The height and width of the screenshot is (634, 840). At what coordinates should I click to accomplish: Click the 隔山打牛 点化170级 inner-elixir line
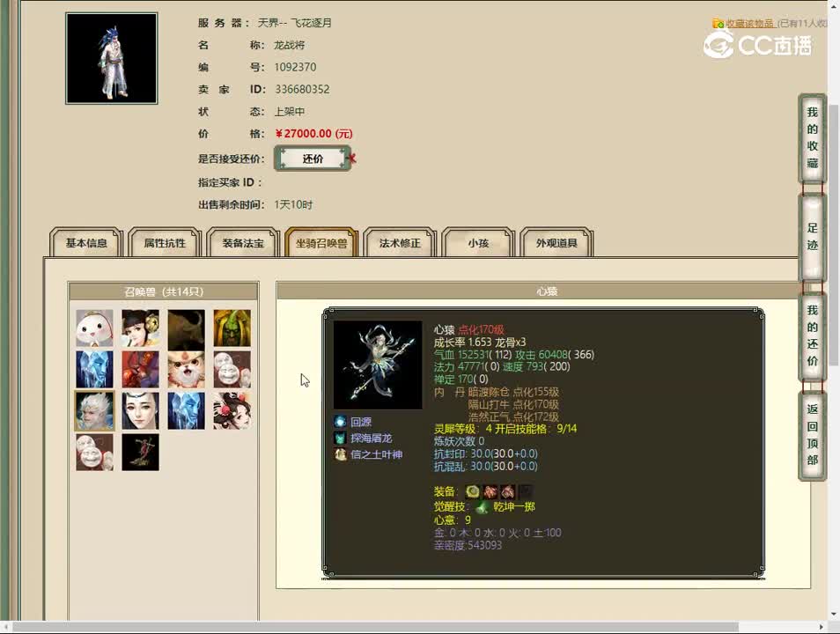pos(513,404)
